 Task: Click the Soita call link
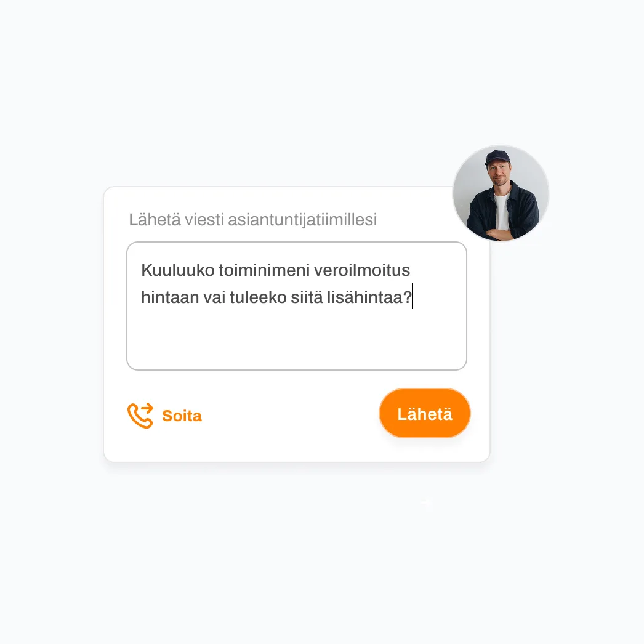[x=182, y=416]
